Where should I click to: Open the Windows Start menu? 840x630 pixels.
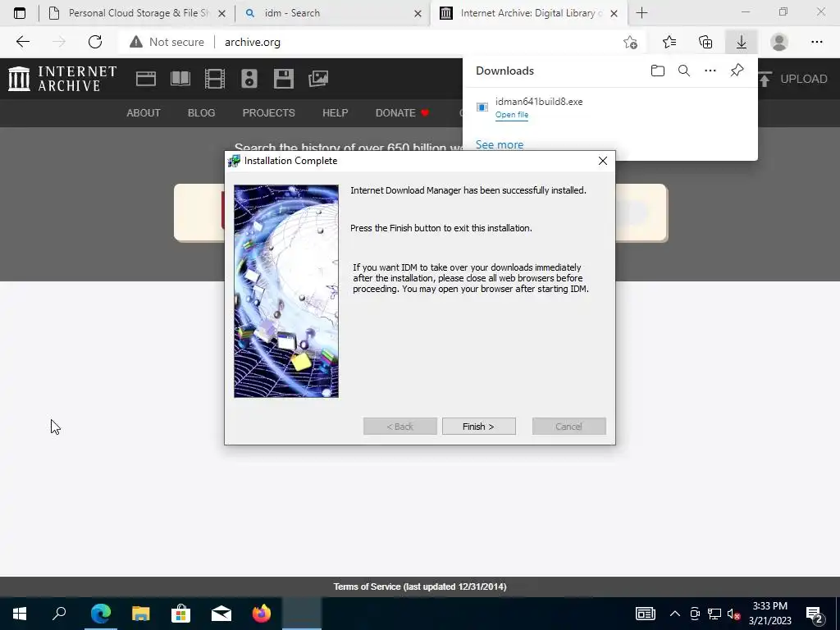point(20,614)
